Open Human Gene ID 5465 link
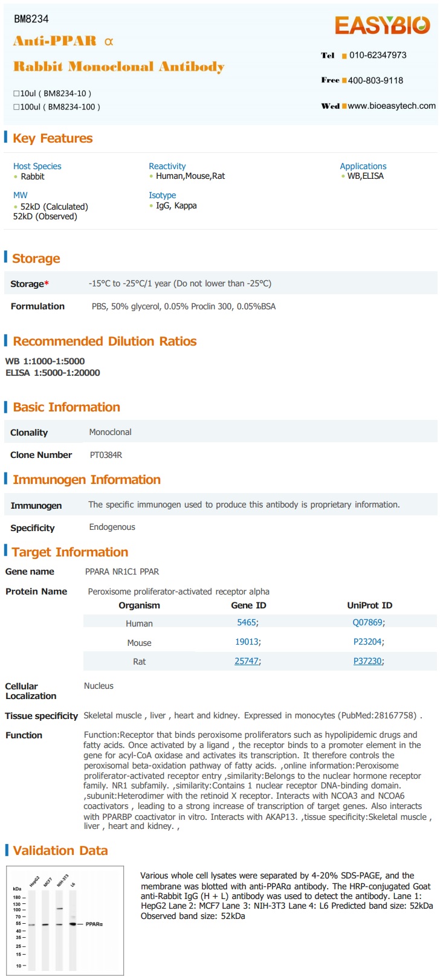This screenshot has height=980, width=440. point(246,622)
